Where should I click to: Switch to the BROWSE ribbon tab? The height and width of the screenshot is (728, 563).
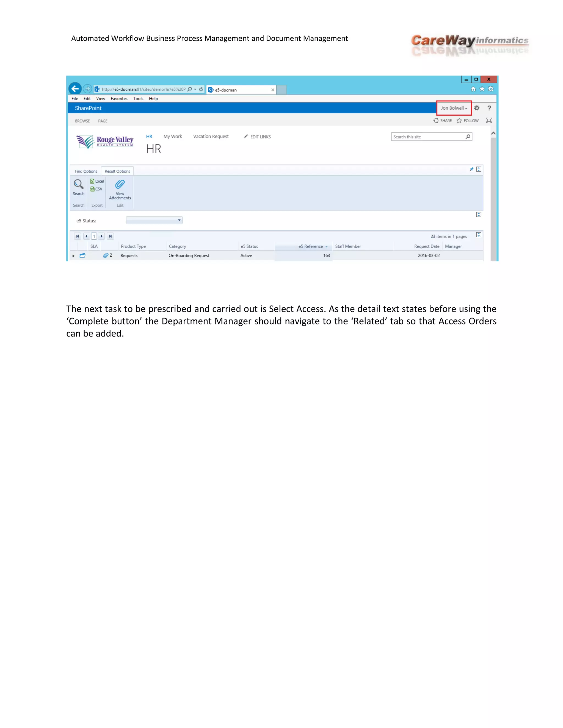point(82,121)
